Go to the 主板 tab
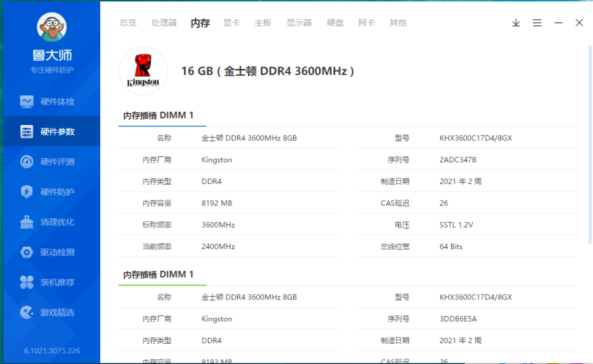This screenshot has width=593, height=364. coord(263,23)
